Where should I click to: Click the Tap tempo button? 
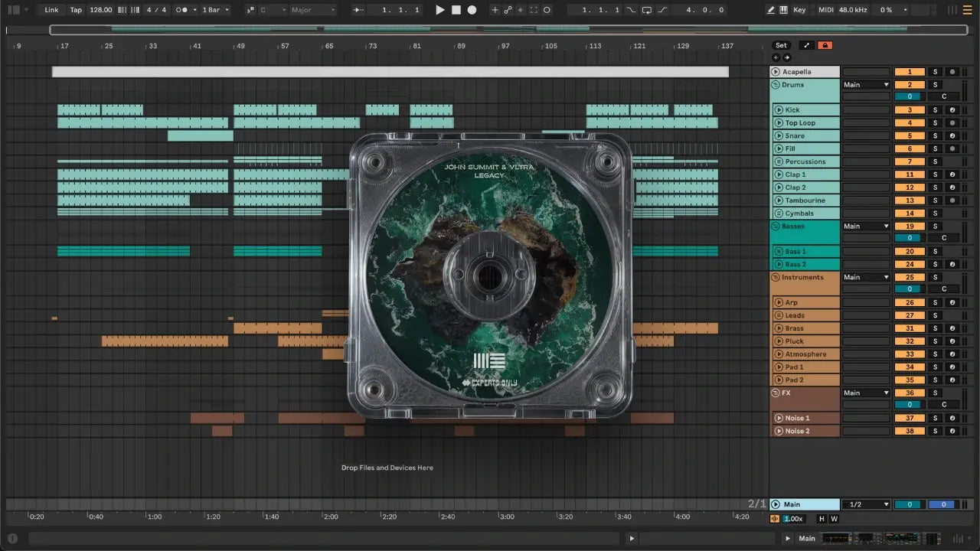[x=76, y=10]
